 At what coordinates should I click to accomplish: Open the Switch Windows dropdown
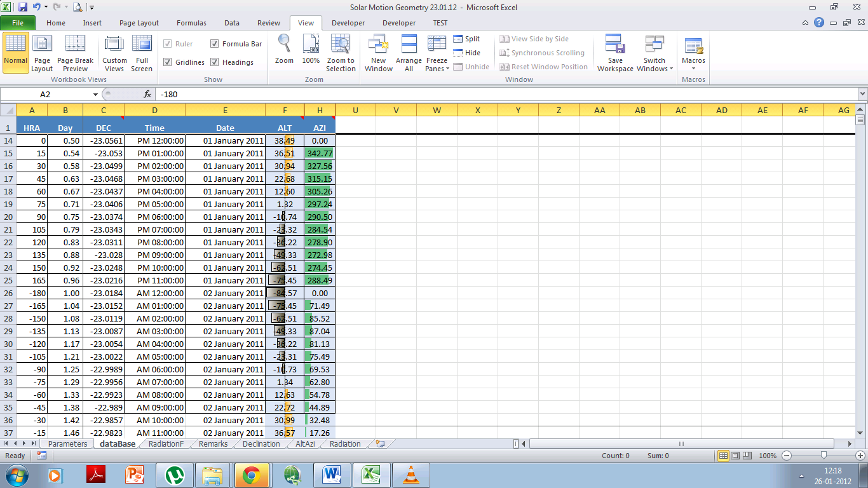pyautogui.click(x=654, y=52)
